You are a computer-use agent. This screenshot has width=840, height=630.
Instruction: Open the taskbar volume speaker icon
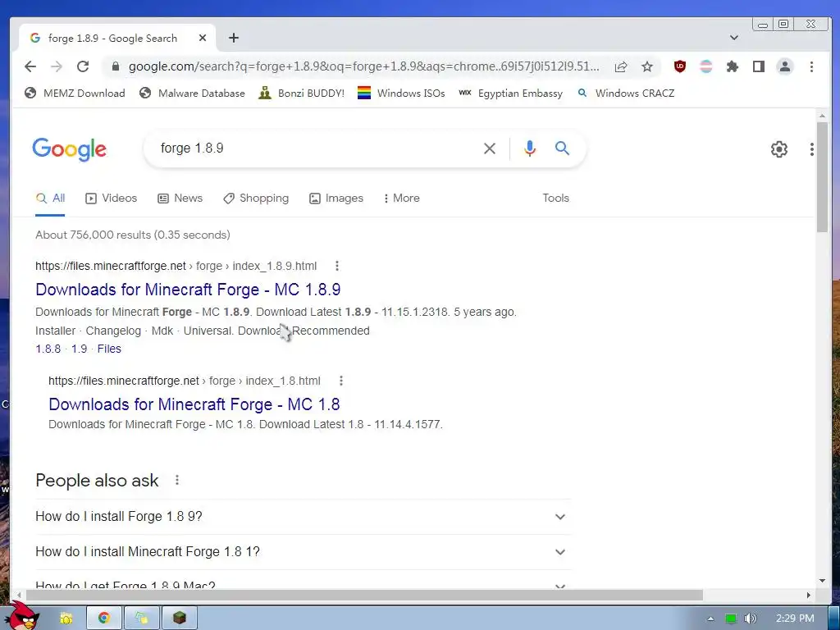751,619
